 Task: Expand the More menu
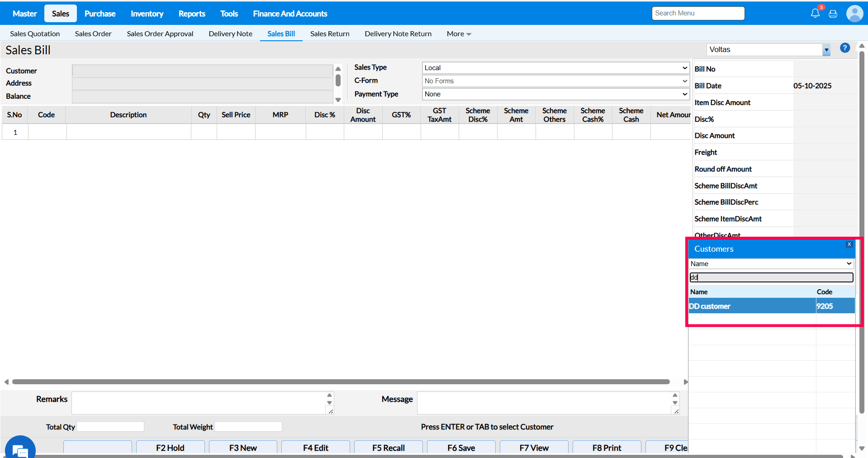pyautogui.click(x=459, y=34)
